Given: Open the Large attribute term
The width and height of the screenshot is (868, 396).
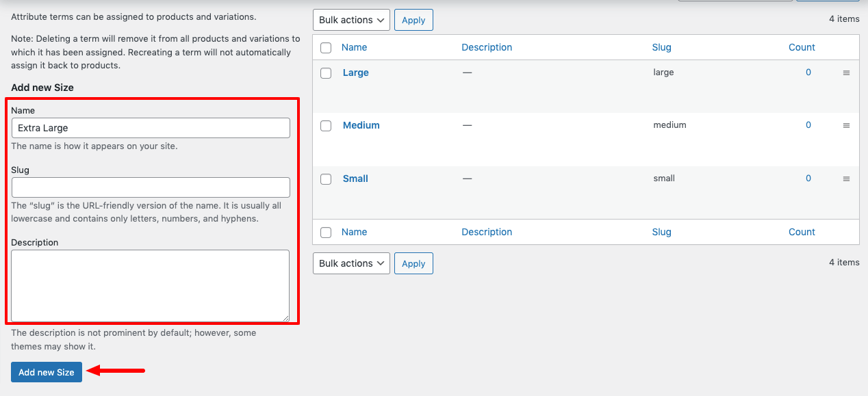Looking at the screenshot, I should [x=355, y=72].
